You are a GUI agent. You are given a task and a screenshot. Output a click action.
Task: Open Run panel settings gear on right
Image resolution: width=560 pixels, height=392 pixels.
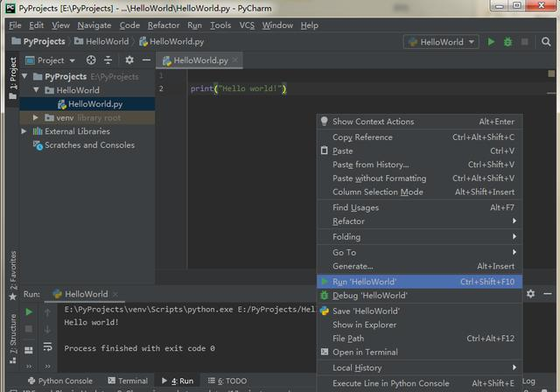[x=531, y=294]
